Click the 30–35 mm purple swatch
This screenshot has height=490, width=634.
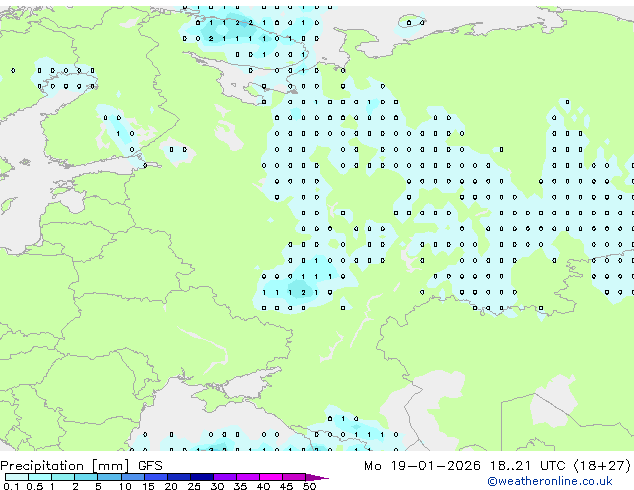pos(224,477)
